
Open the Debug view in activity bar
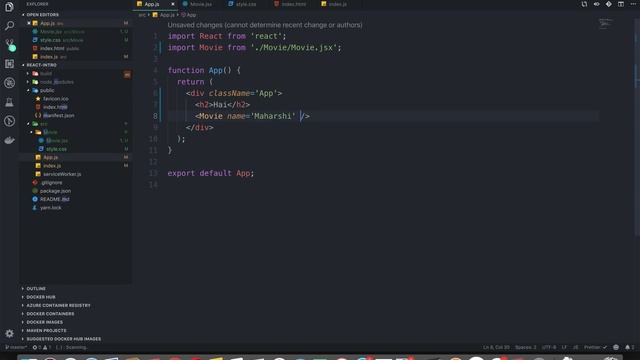click(x=9, y=83)
